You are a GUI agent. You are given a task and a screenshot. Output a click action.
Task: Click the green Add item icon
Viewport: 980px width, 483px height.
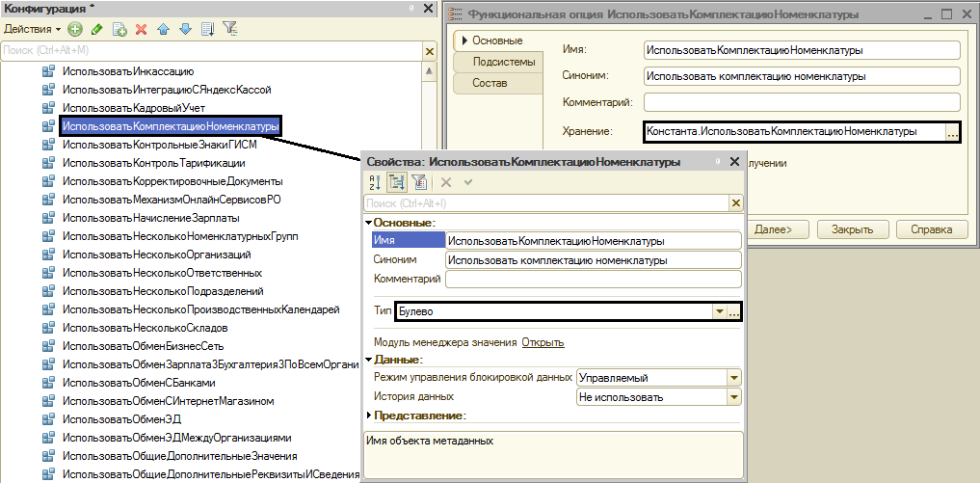[x=75, y=29]
